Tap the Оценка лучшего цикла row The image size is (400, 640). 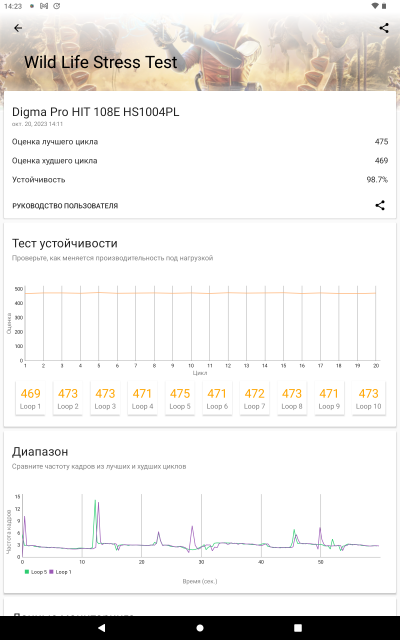click(x=200, y=142)
